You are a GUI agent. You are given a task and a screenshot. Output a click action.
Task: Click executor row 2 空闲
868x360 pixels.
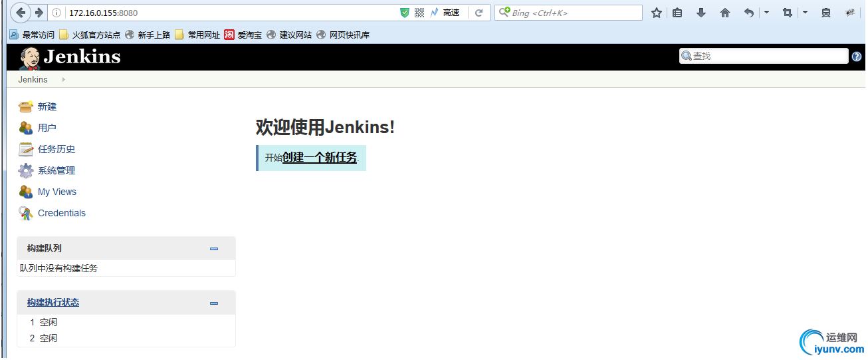[126, 338]
